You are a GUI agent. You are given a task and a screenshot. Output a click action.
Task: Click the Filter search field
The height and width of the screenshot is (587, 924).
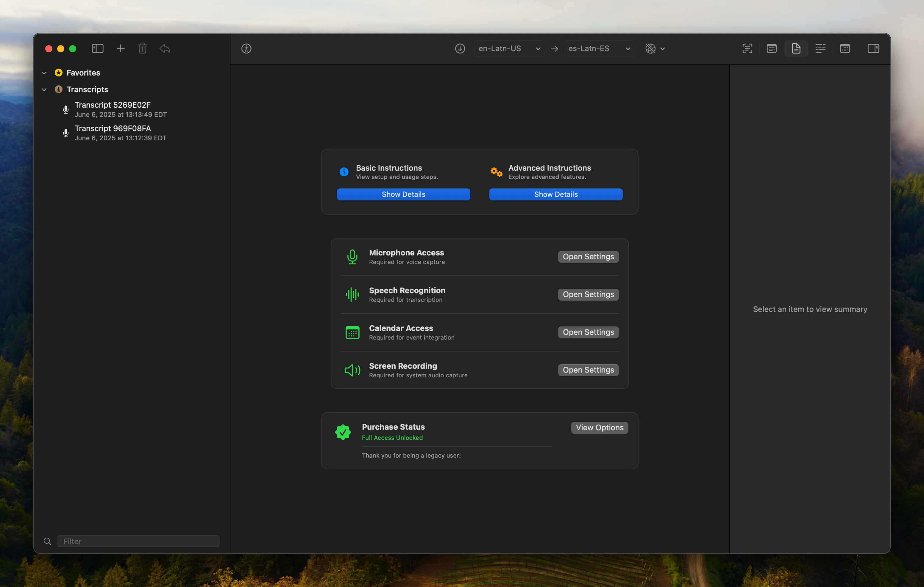tap(138, 541)
